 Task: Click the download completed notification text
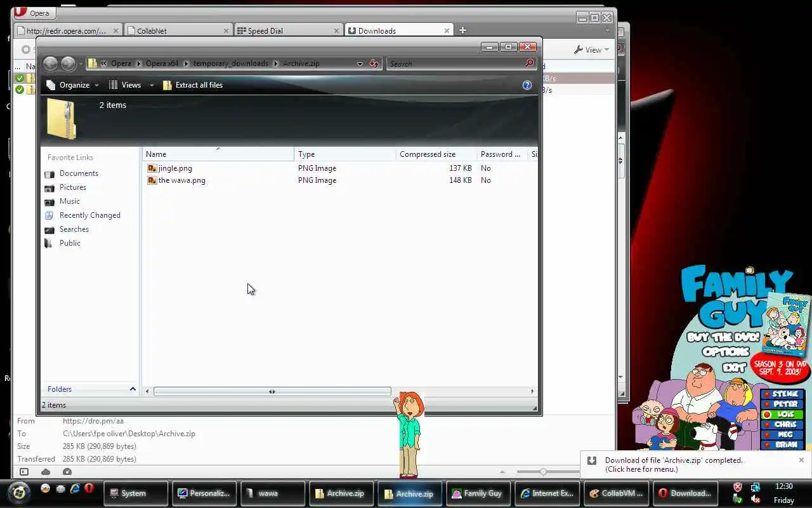point(674,465)
